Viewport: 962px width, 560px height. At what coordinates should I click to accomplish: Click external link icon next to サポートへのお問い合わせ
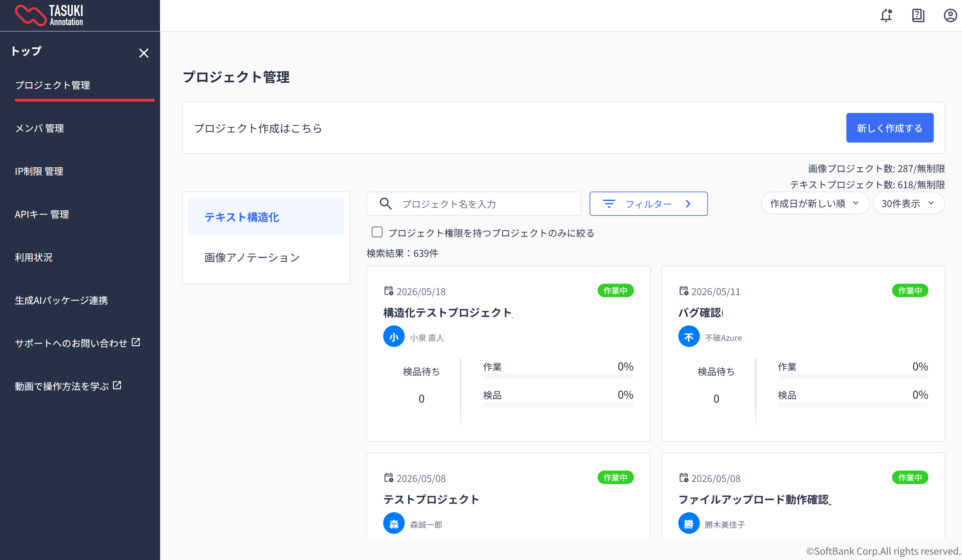(136, 342)
